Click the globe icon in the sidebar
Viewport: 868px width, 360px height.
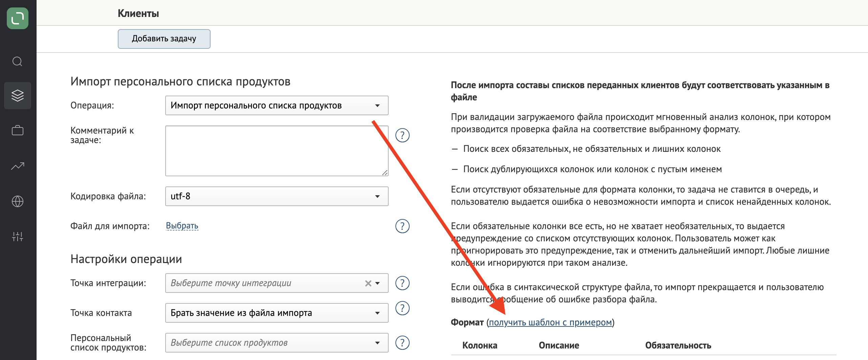[18, 201]
